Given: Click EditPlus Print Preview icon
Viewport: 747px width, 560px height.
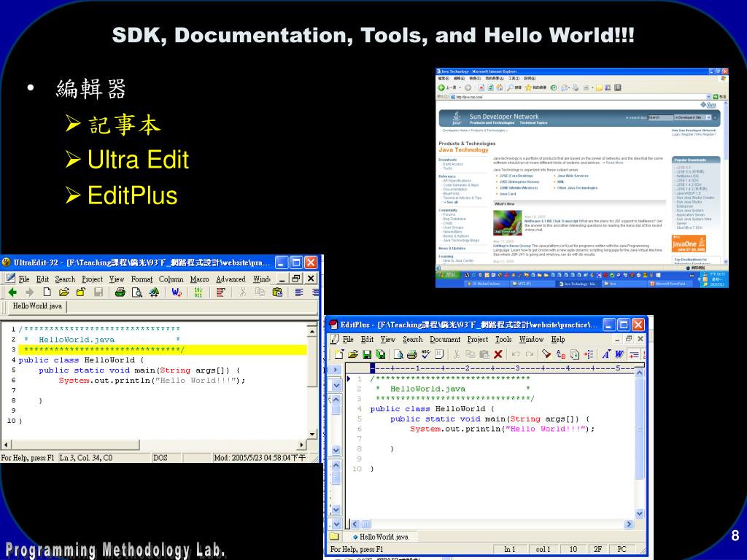Looking at the screenshot, I should tap(398, 354).
